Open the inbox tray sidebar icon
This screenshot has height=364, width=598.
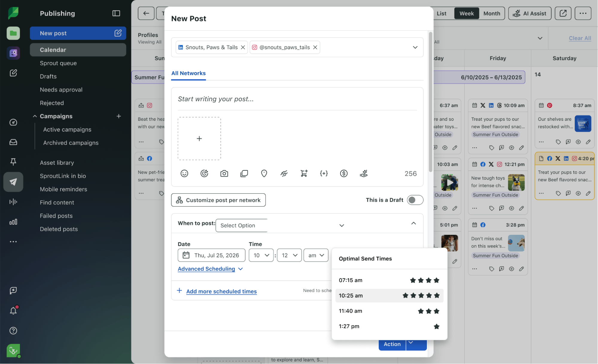point(13,142)
